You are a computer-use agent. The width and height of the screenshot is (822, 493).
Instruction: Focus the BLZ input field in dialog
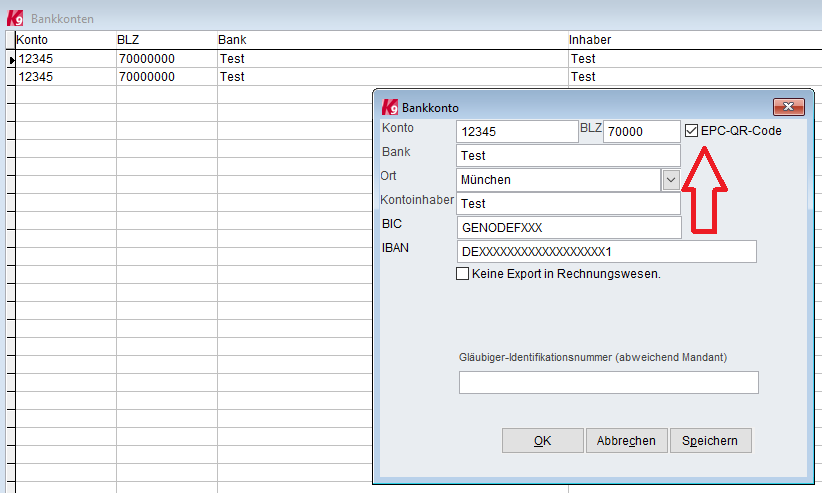pos(642,132)
